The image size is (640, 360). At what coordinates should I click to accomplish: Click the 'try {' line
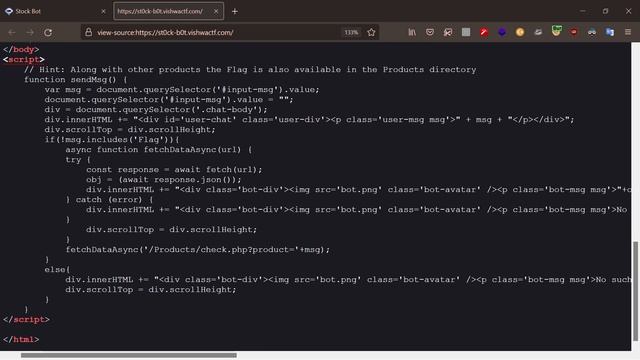(x=78, y=160)
